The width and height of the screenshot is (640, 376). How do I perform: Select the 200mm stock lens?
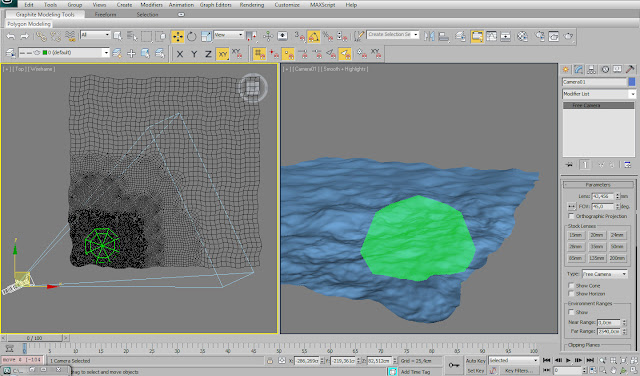617,258
